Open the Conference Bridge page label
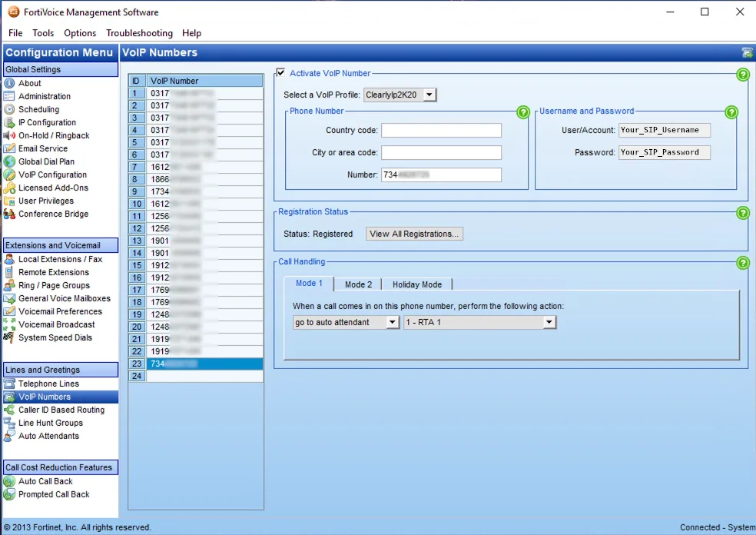756x535 pixels. coord(54,213)
